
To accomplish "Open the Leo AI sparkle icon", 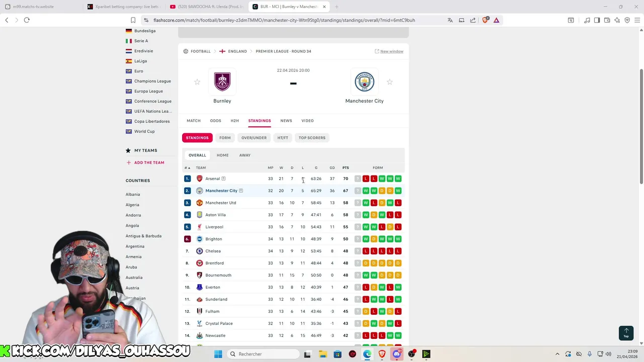I will 617,20.
